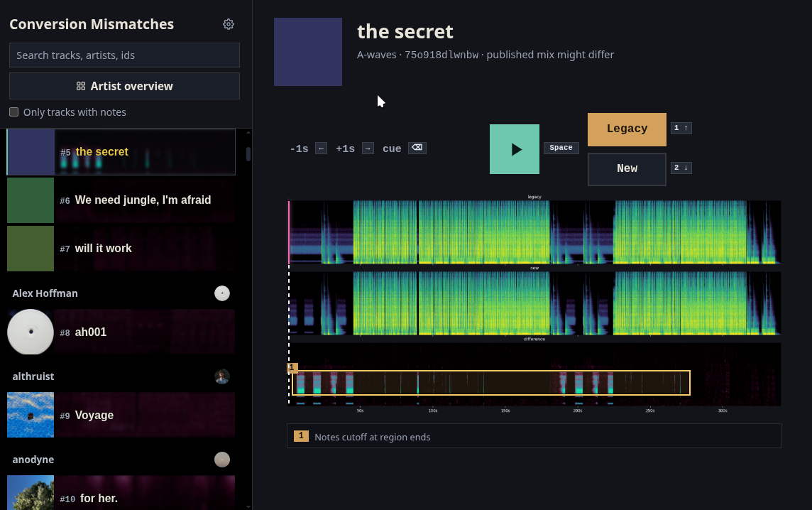Click the ah001 white vinyl cover thumbnail
The image size is (812, 510).
coord(31,332)
